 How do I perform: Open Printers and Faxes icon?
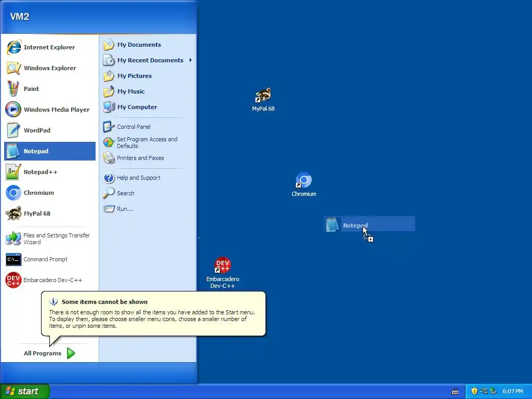coord(109,158)
